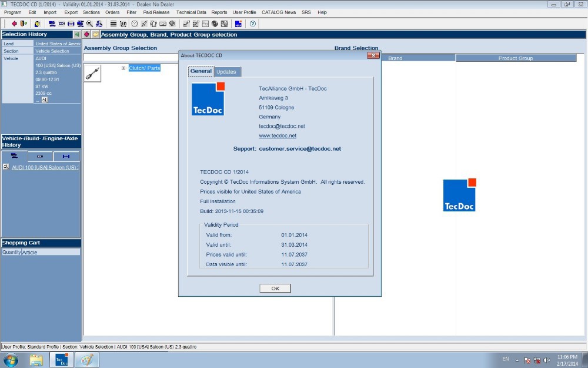Open the Export menu
The image size is (588, 368).
tap(71, 12)
